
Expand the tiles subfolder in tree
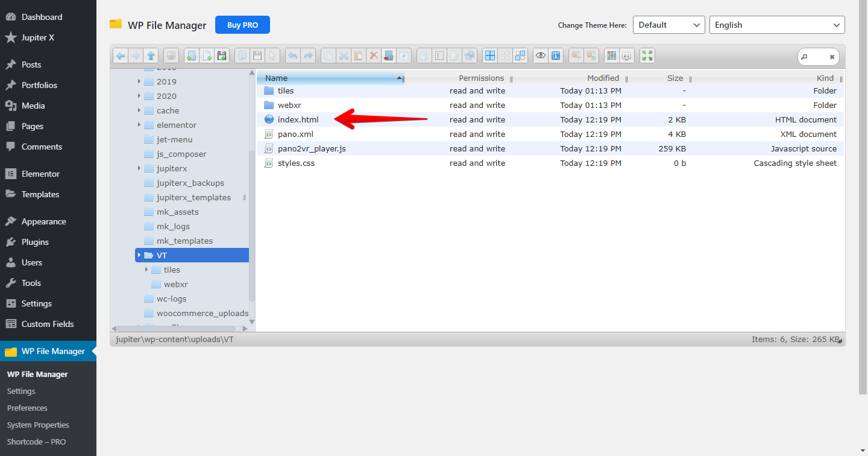click(146, 270)
